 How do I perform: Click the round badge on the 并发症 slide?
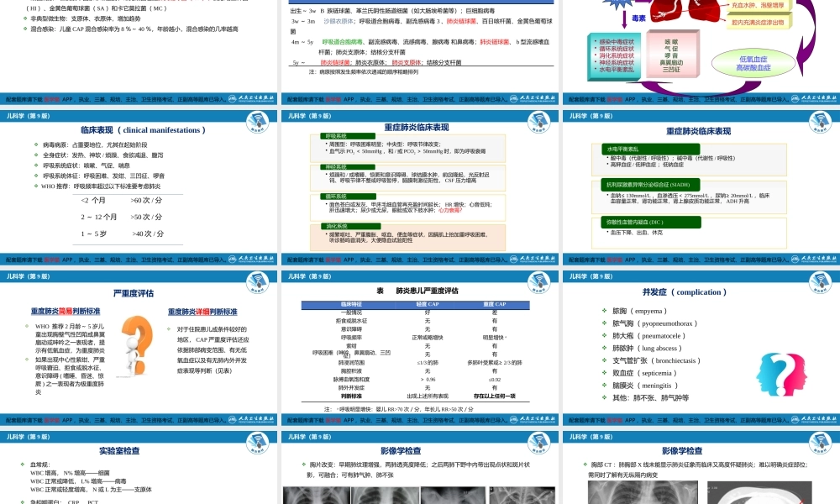pyautogui.click(x=821, y=284)
